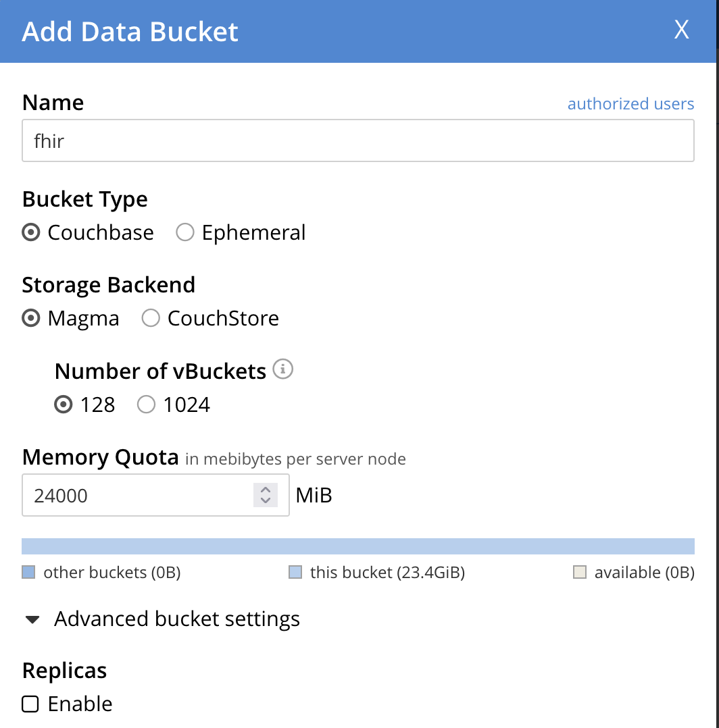Click the Advanced bucket settings label
This screenshot has width=719, height=728.
click(177, 619)
